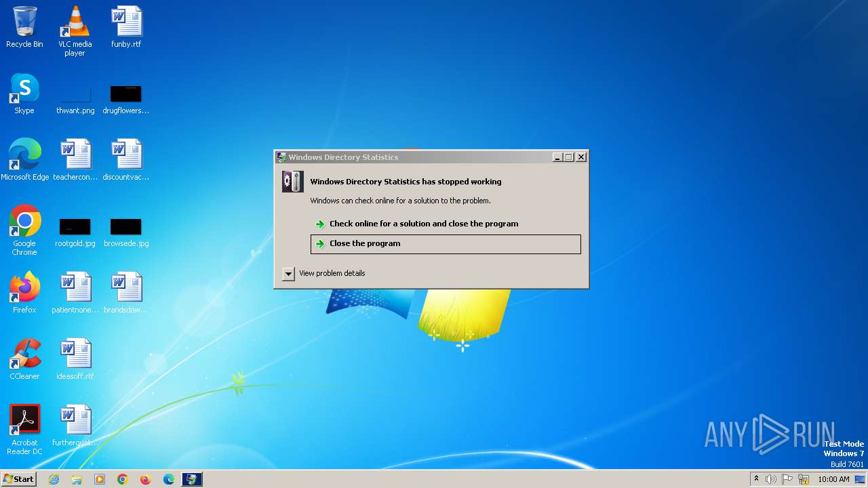Image resolution: width=868 pixels, height=488 pixels.
Task: Click Chrome icon in the taskbar
Action: (x=123, y=479)
